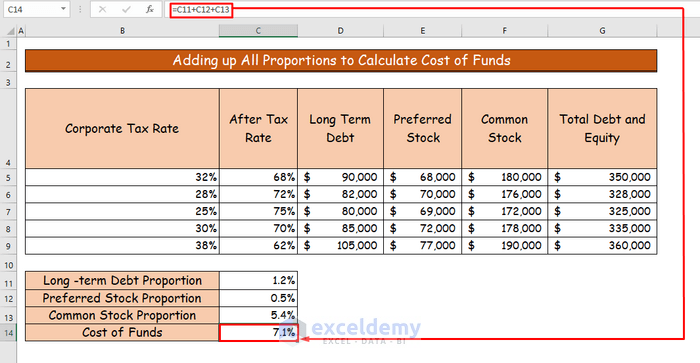This screenshot has height=363, width=700.
Task: Click the 0.5% proportion value cell
Action: pyautogui.click(x=258, y=298)
